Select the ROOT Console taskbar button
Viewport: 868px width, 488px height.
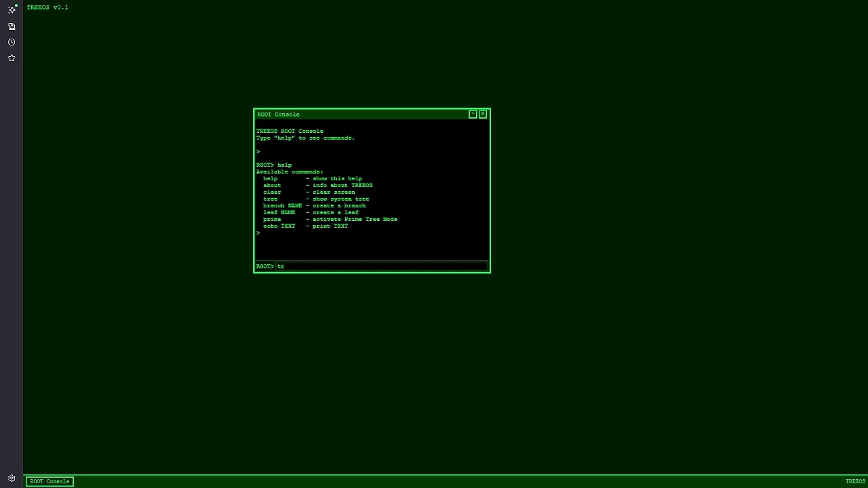50,481
